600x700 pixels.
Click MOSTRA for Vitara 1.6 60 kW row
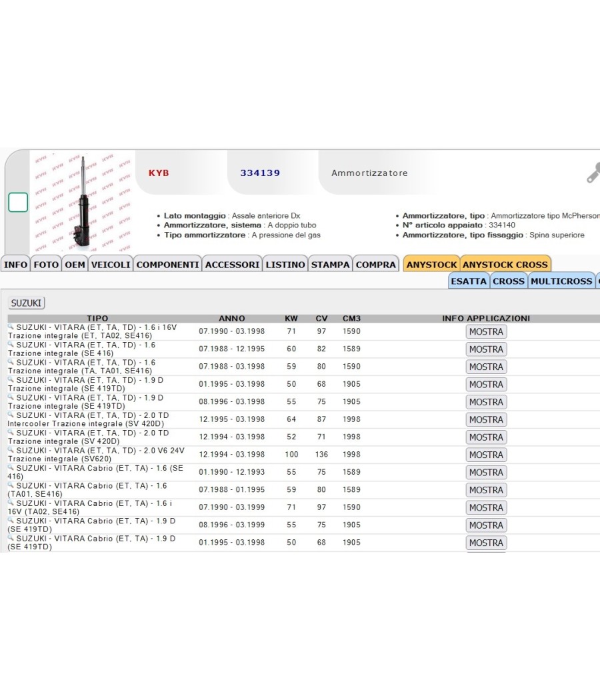[x=486, y=349]
